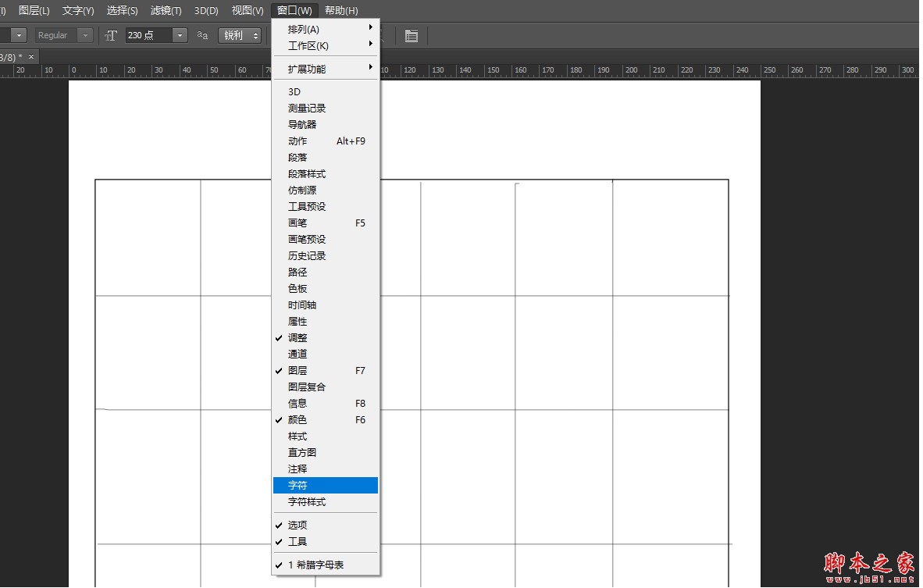Show the 画笔 panel

pyautogui.click(x=326, y=223)
